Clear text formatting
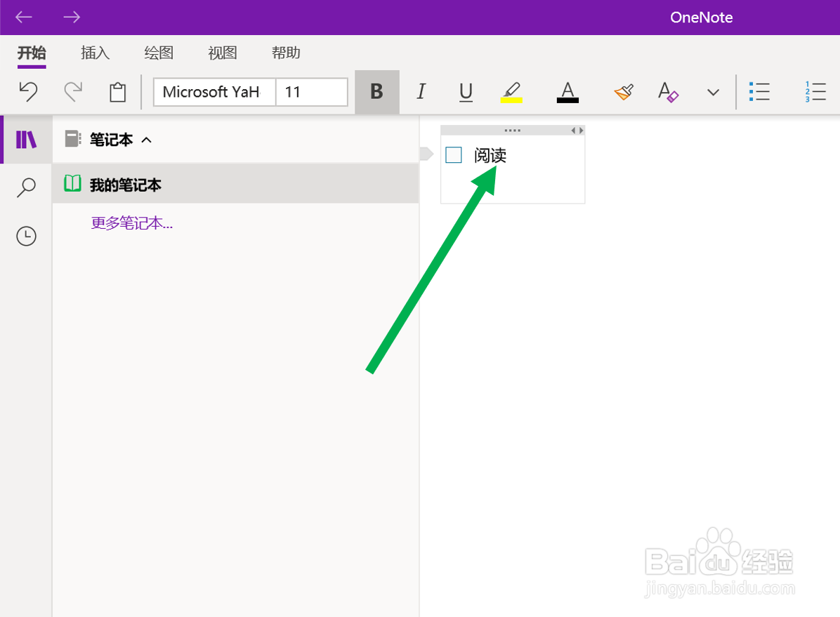The width and height of the screenshot is (840, 617). (668, 92)
